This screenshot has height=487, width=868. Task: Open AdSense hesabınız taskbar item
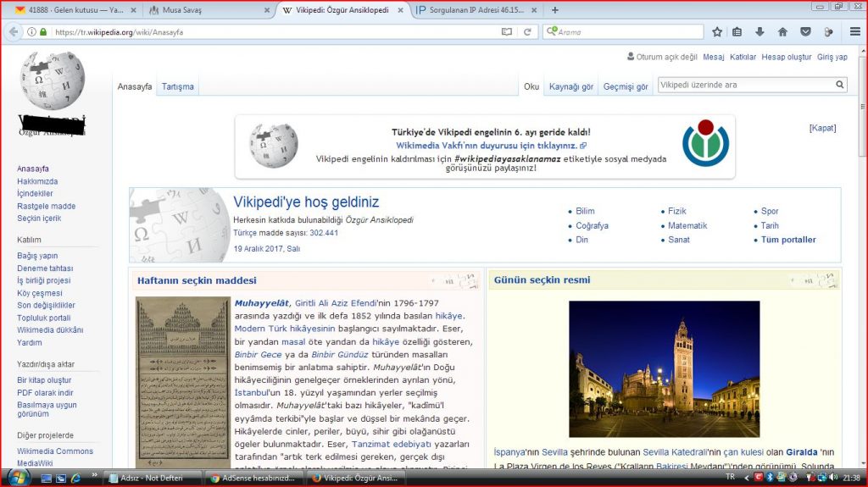tap(254, 478)
